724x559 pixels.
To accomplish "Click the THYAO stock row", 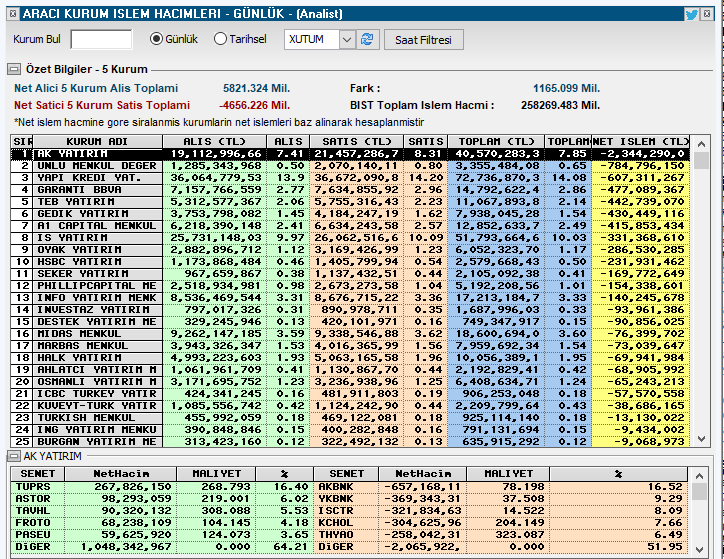I will point(501,535).
